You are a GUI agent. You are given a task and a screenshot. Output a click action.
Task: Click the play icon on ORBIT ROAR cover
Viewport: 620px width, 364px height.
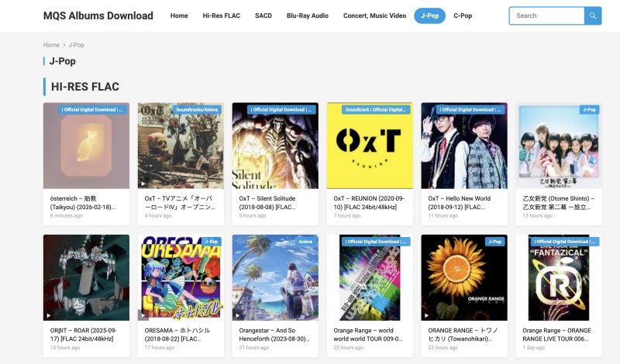(x=49, y=315)
